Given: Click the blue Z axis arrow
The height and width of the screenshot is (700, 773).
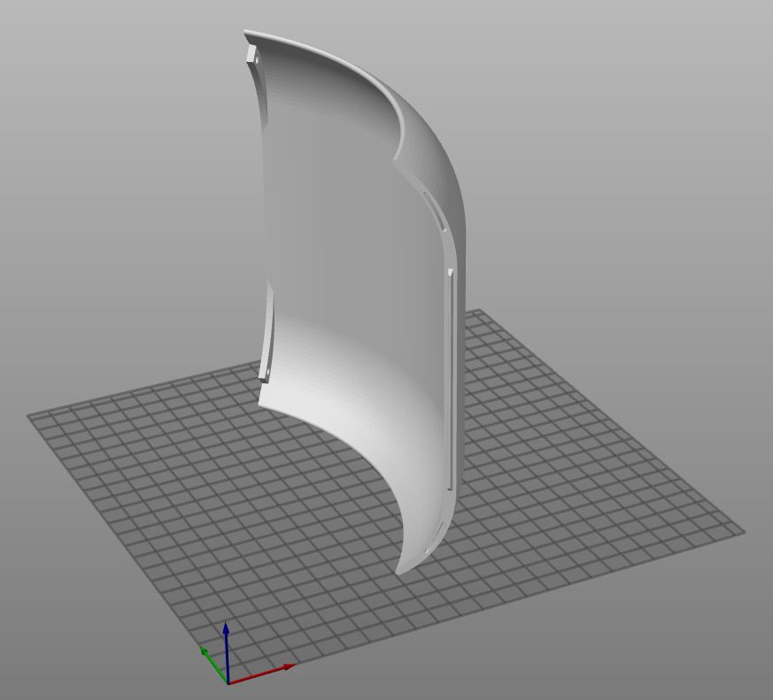Looking at the screenshot, I should 226,651.
